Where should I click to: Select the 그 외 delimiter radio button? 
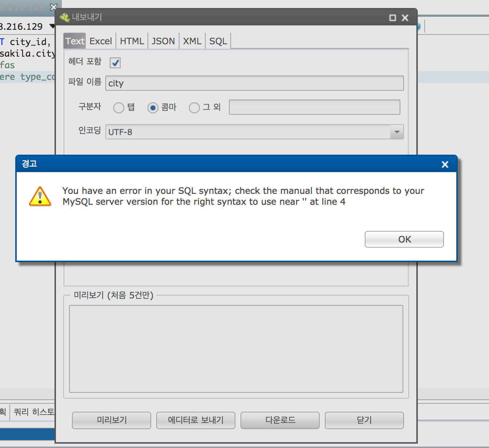click(194, 108)
